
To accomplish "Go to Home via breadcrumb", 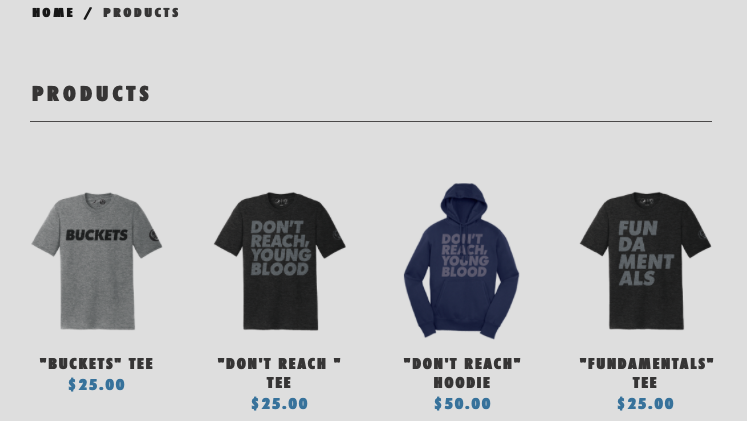I will (x=53, y=13).
